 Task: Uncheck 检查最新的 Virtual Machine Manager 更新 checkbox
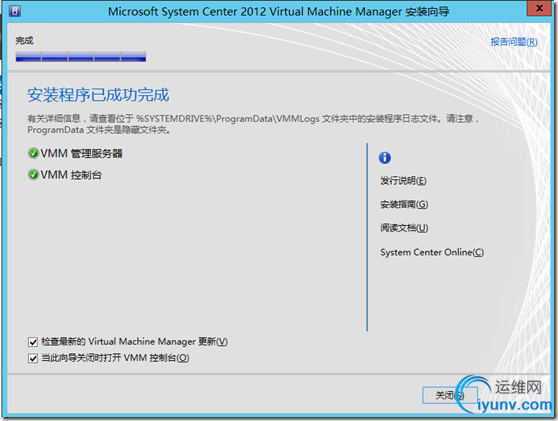pos(33,342)
